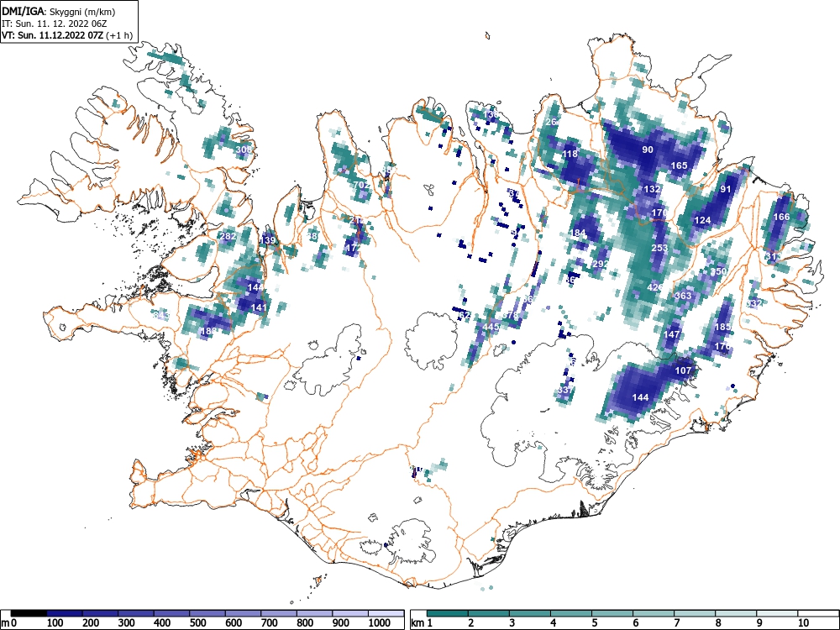
Task: Click the black 0–100 m legend swatch
Action: (x=29, y=613)
